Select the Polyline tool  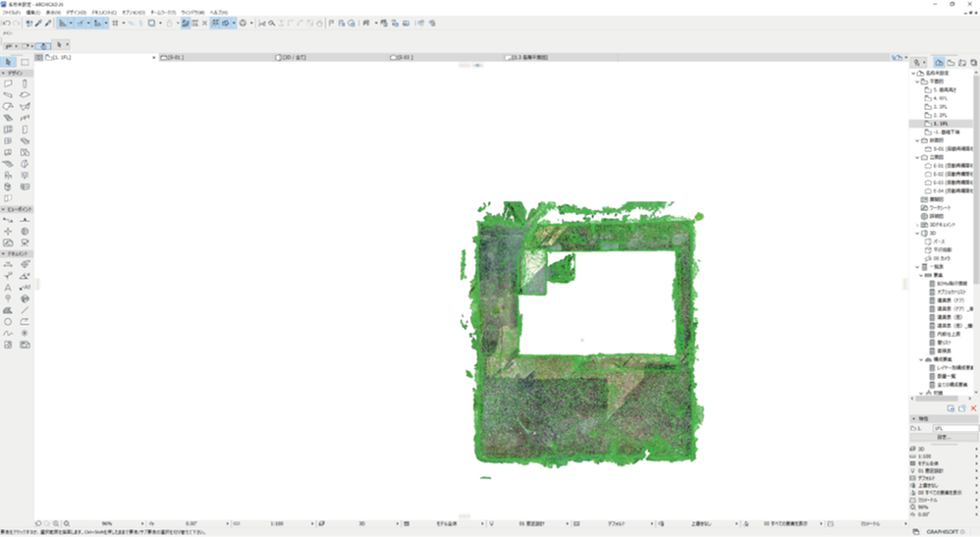[x=25, y=322]
